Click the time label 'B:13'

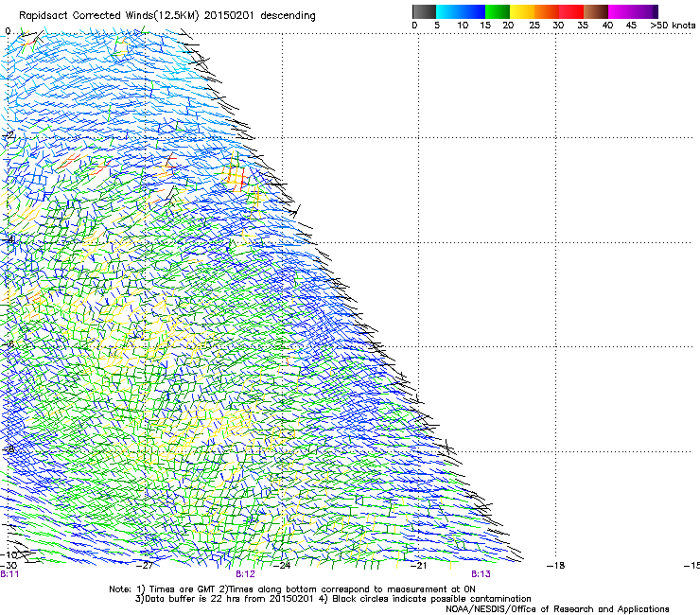(481, 574)
